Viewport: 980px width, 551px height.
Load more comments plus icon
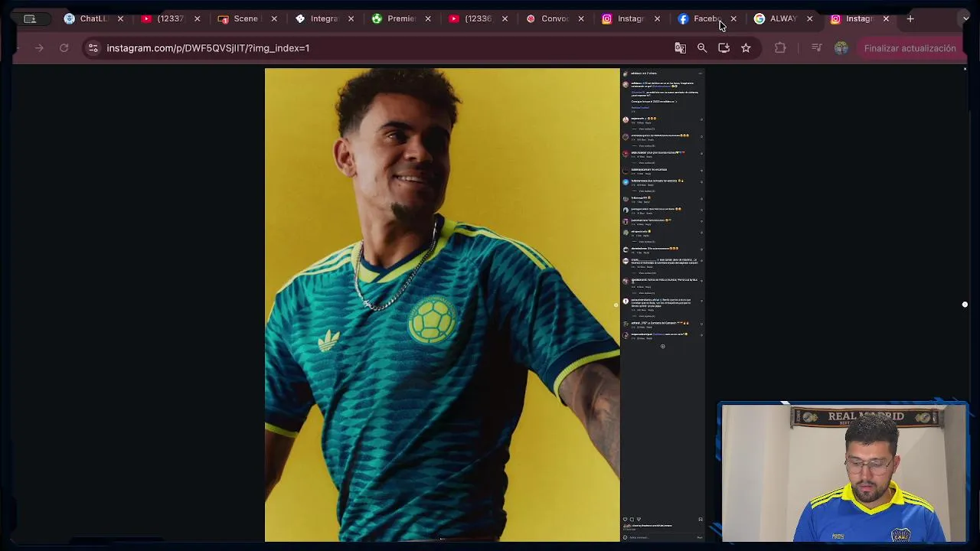[x=662, y=346]
